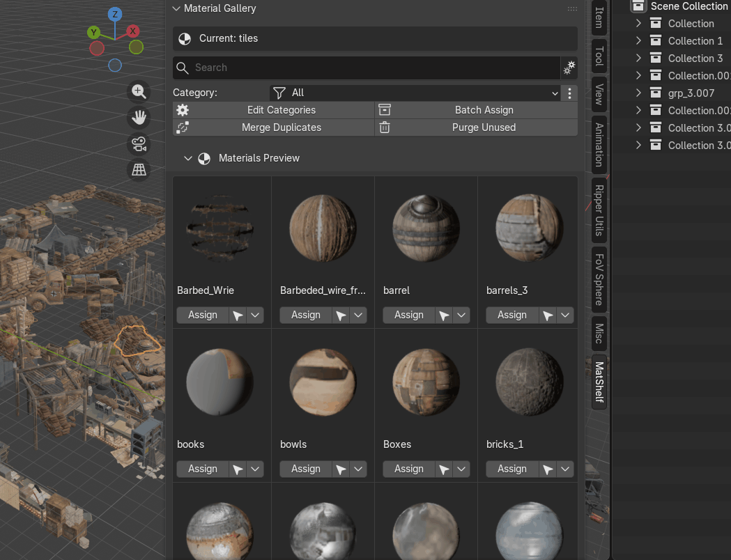
Task: Open books assign options dropdown arrow
Action: tap(255, 469)
